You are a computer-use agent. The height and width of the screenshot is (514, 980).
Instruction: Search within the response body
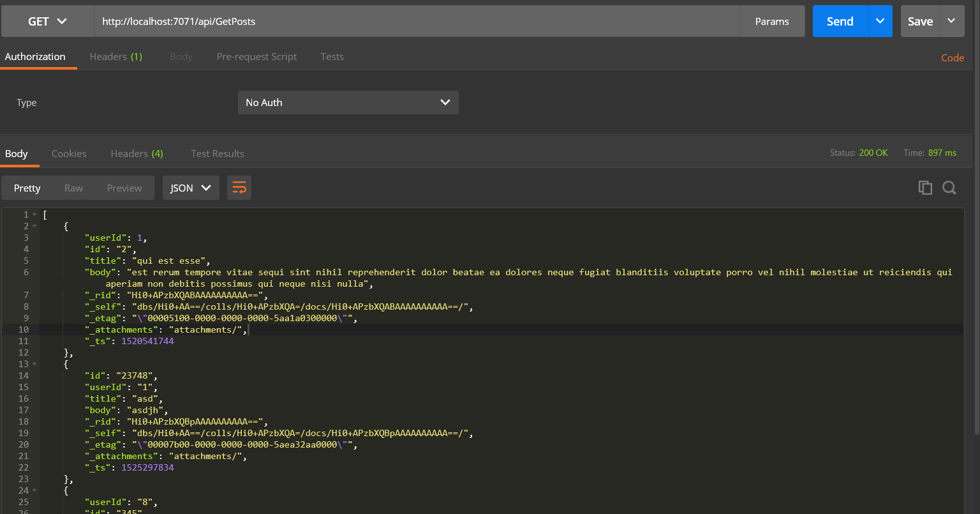pyautogui.click(x=949, y=188)
